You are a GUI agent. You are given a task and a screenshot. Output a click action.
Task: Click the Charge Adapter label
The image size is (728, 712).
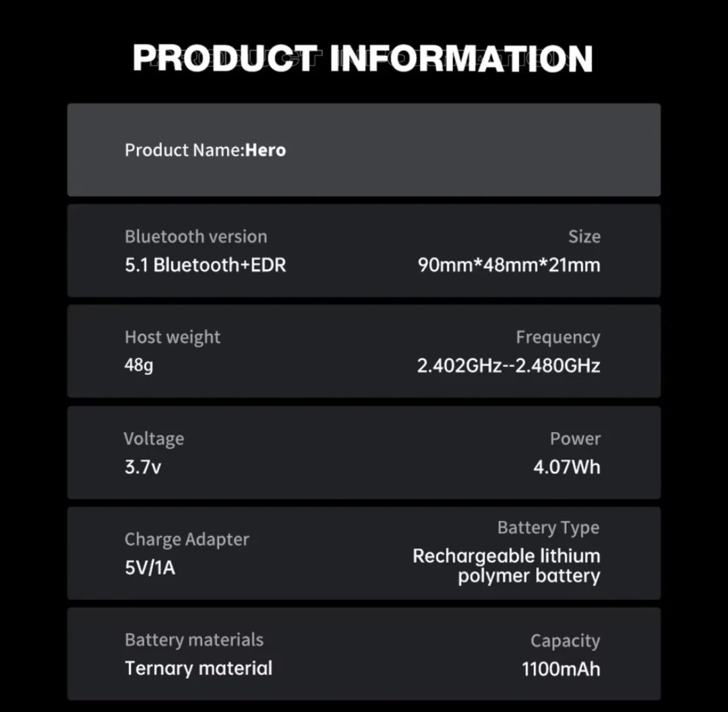click(187, 539)
